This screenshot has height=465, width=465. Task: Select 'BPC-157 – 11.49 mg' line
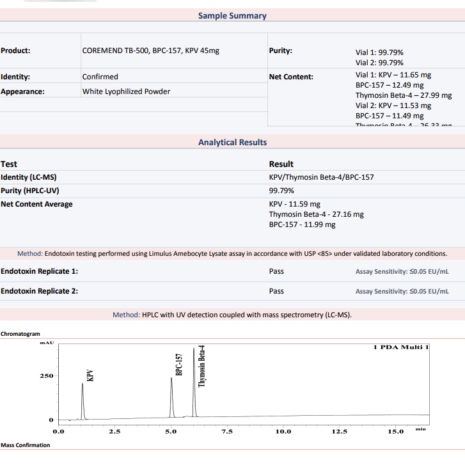(x=389, y=116)
